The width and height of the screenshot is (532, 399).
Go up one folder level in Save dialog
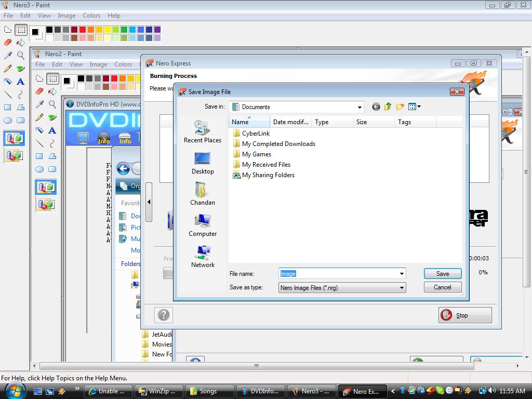point(388,107)
